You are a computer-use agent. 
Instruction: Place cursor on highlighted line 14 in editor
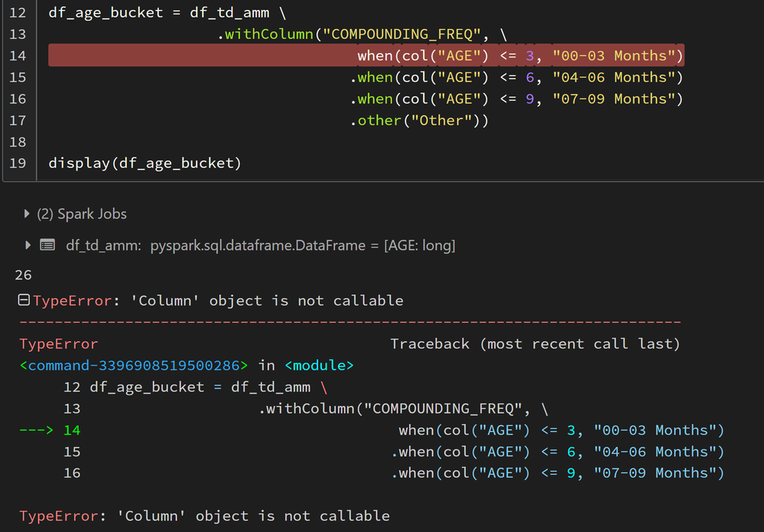pyautogui.click(x=519, y=56)
